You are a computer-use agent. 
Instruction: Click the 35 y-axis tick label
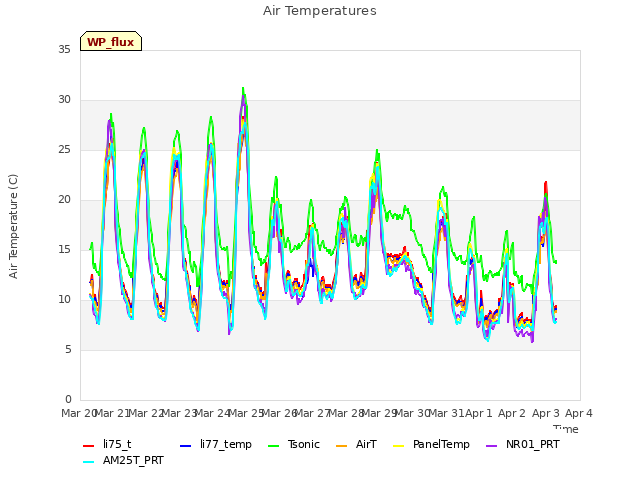pos(64,50)
